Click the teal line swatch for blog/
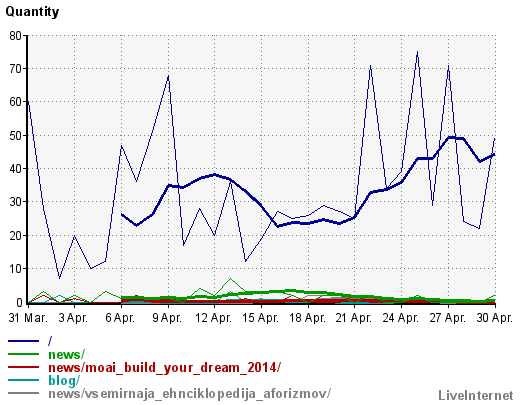520x405 pixels. click(23, 380)
